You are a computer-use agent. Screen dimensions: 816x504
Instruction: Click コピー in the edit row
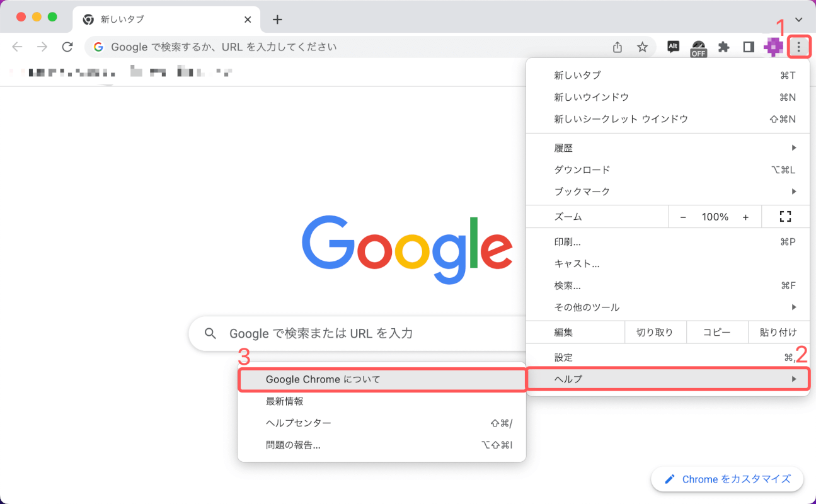coord(716,332)
